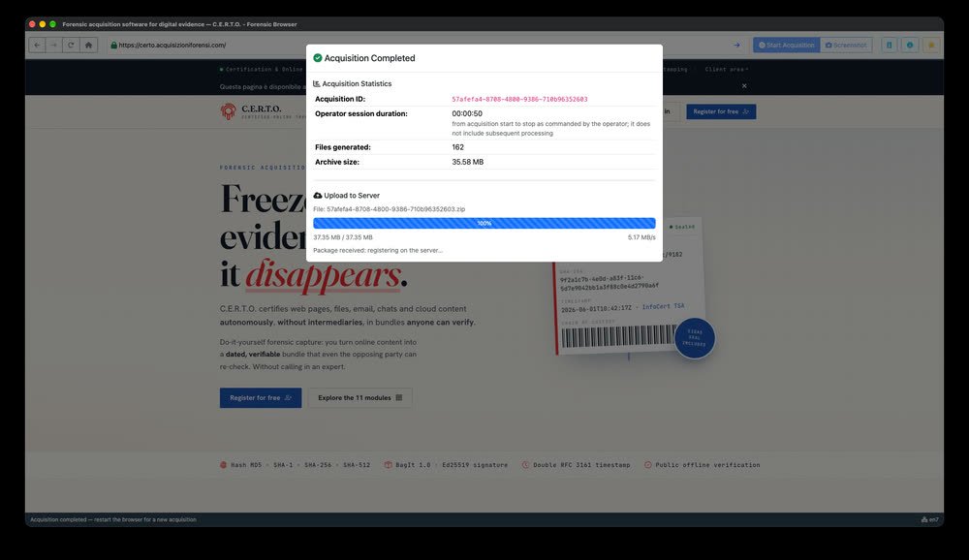This screenshot has height=560, width=969.
Task: Click status bar 'Acquisition completed' message
Action: click(113, 520)
